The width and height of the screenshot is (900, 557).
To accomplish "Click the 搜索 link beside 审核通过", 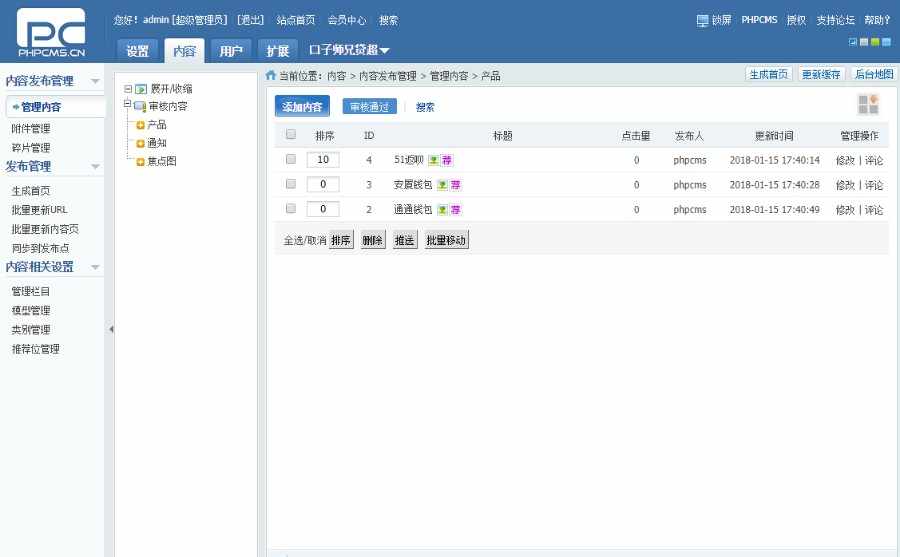I will (x=425, y=107).
